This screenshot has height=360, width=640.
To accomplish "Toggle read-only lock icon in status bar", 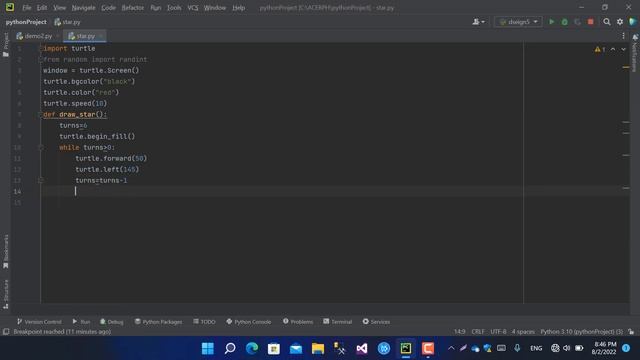I will (x=631, y=331).
